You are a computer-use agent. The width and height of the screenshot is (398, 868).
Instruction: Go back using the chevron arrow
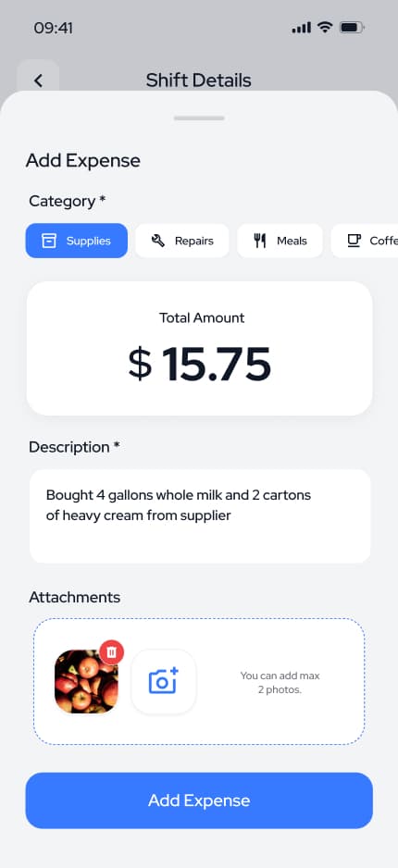pos(38,81)
